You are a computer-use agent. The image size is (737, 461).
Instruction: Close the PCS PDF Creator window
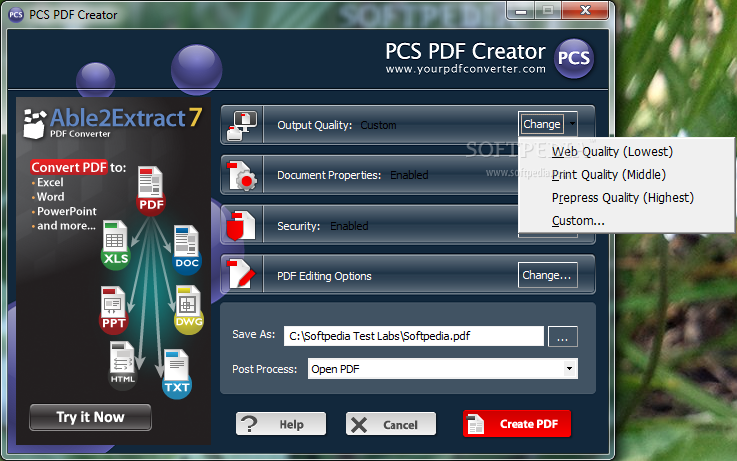[585, 10]
